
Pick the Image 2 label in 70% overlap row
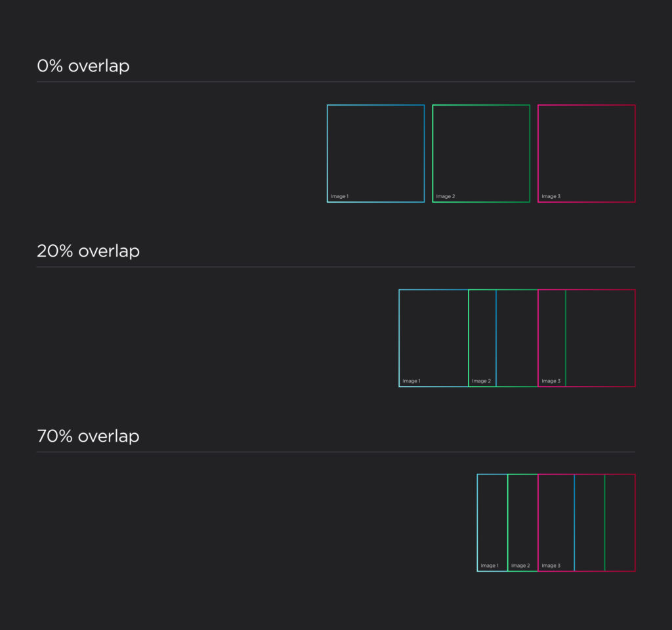click(520, 566)
